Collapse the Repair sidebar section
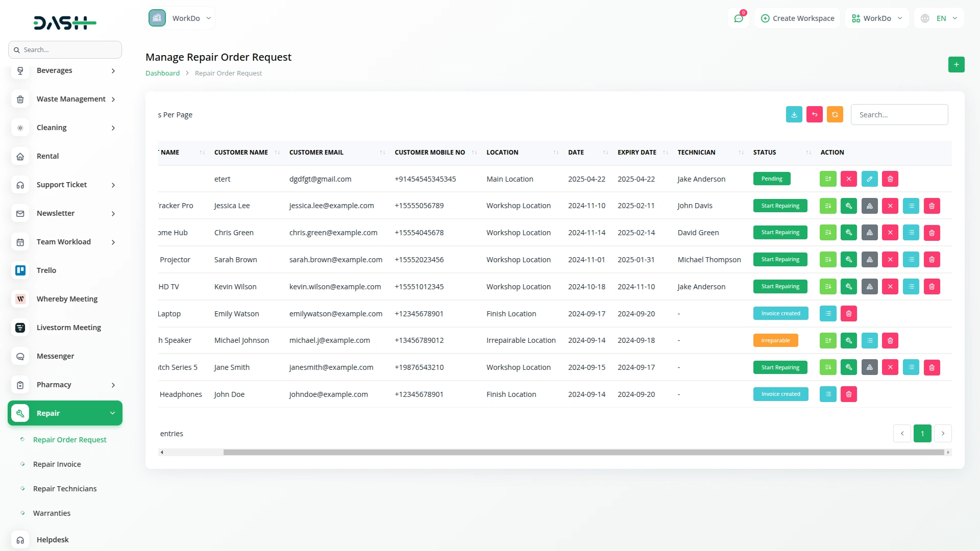Viewport: 980px width, 551px height. tap(65, 413)
